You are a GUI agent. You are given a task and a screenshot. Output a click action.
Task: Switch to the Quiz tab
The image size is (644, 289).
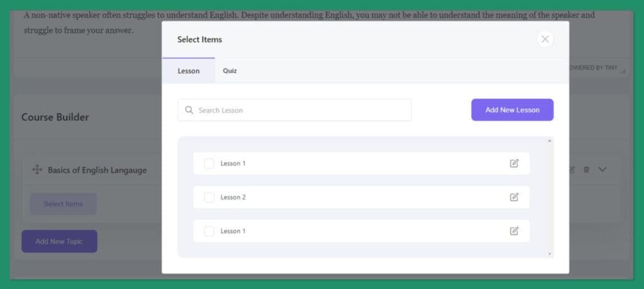[230, 71]
